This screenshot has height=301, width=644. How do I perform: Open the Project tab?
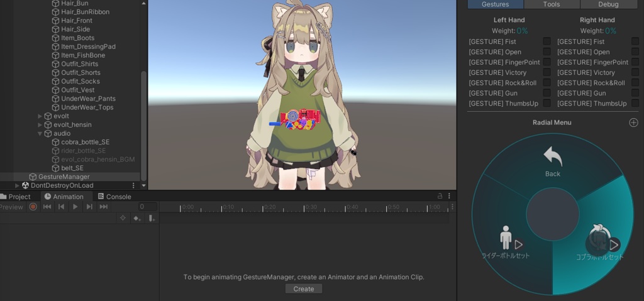click(16, 197)
